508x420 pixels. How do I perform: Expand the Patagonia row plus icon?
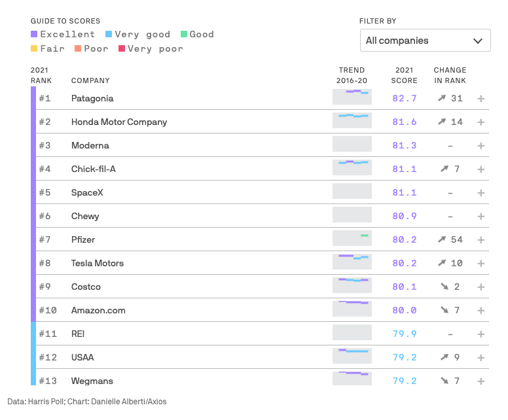pyautogui.click(x=481, y=98)
